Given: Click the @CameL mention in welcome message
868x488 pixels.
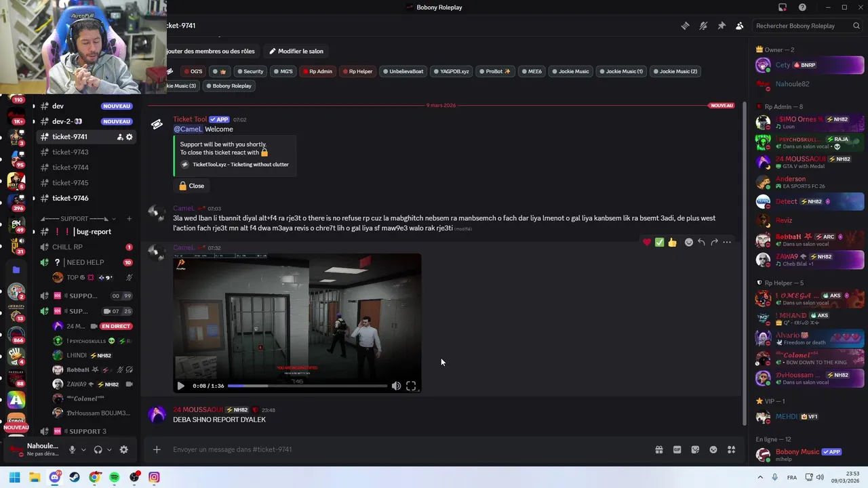Looking at the screenshot, I should click(x=188, y=129).
